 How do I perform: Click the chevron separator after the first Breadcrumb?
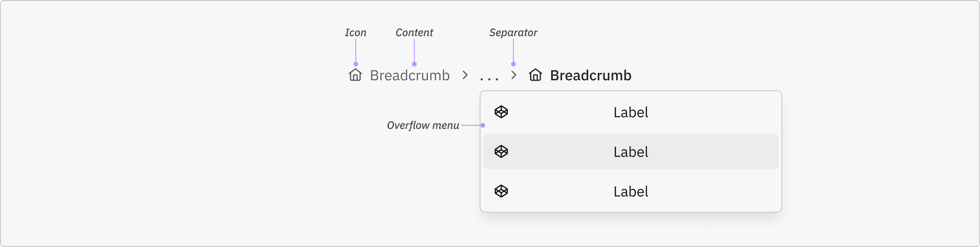coord(465,75)
